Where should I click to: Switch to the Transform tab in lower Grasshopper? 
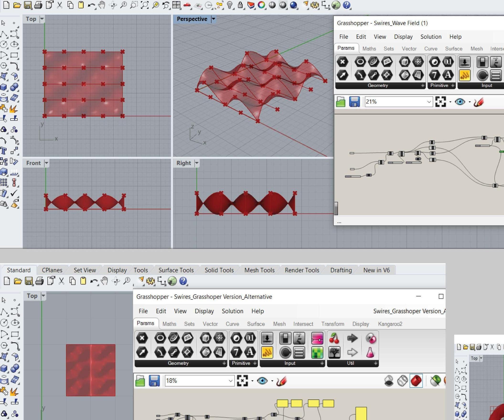[333, 324]
